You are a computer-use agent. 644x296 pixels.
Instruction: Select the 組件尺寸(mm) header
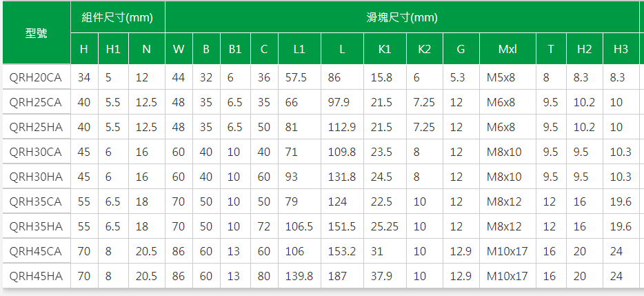[118, 17]
